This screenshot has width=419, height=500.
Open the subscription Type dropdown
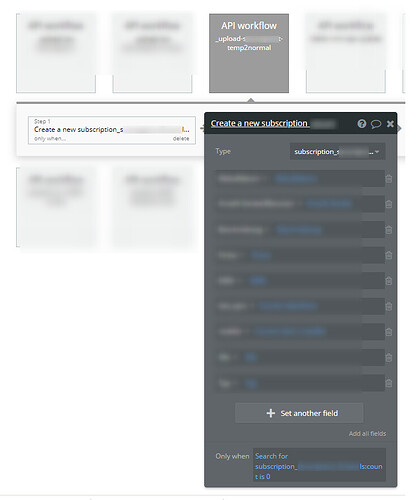pyautogui.click(x=337, y=152)
